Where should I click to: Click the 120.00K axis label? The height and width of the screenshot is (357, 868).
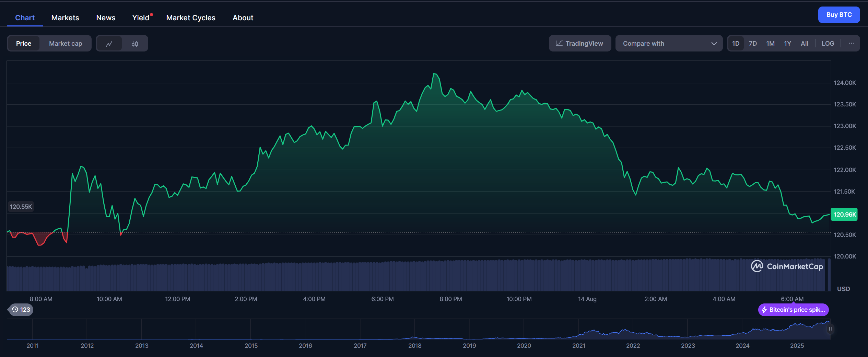(x=845, y=256)
